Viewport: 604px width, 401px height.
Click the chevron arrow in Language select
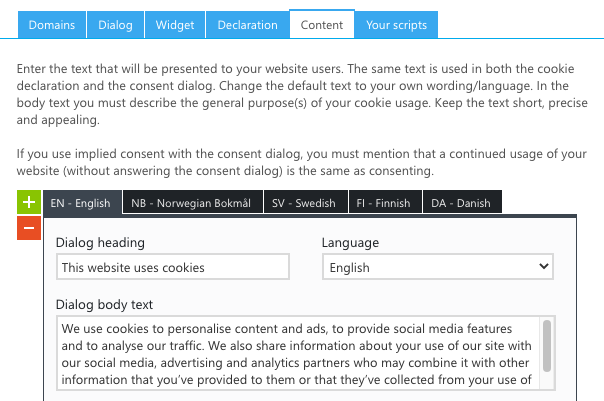point(544,266)
